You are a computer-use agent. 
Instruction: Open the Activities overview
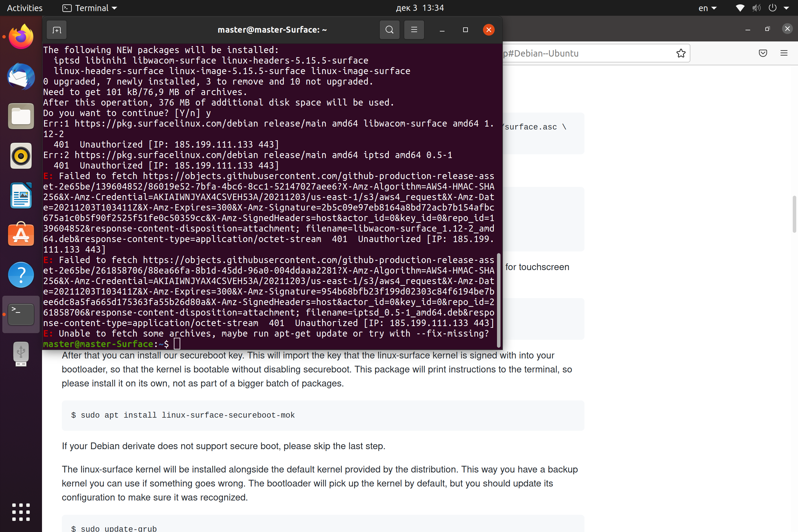coord(24,8)
